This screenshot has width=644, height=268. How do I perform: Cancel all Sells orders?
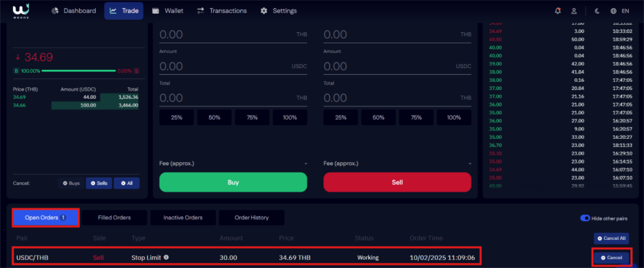coord(99,183)
